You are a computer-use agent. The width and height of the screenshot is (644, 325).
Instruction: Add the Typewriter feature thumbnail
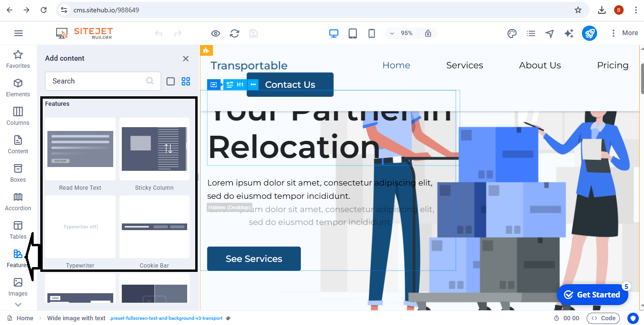80,227
